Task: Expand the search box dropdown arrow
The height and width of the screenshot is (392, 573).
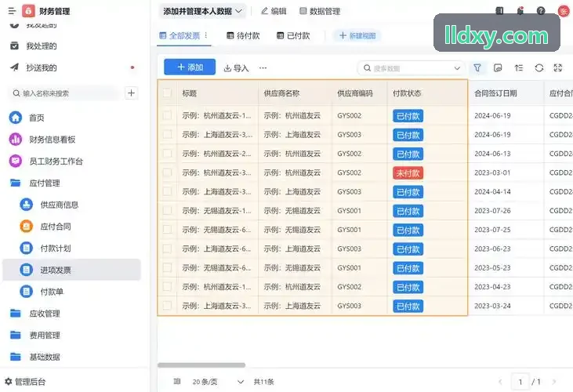Action: 457,68
